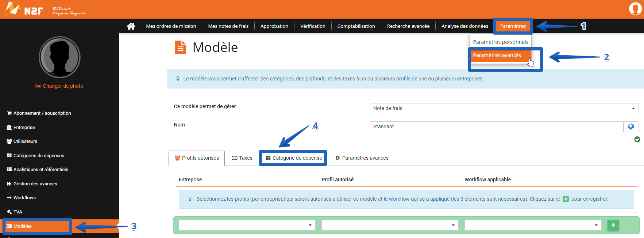
Task: Open Utilisateurs in the sidebar
Action: pos(22,141)
